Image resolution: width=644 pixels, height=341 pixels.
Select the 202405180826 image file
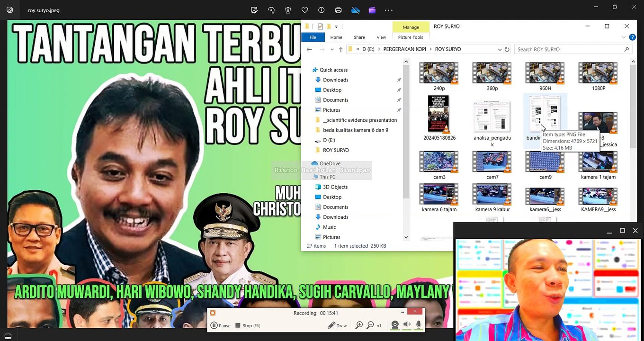(439, 118)
